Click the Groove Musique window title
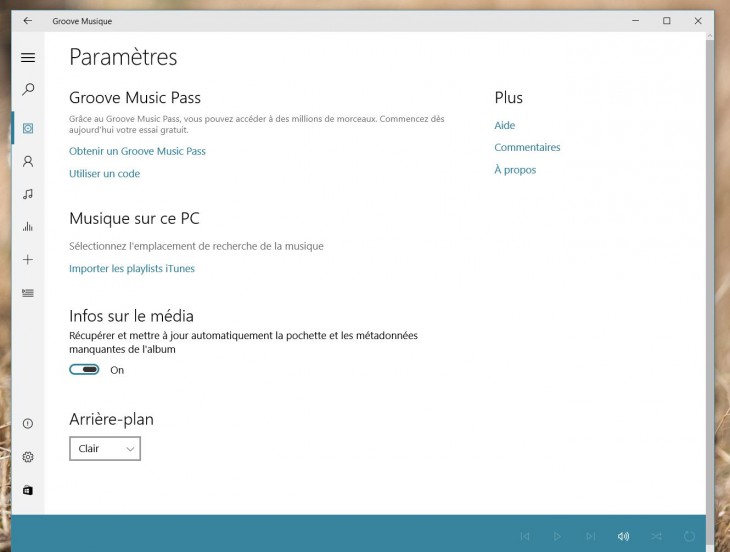Screen dimensions: 730x552 coord(82,21)
